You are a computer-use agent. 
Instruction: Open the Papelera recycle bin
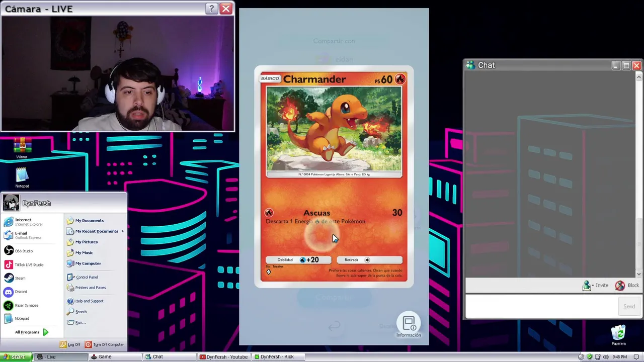coord(618,335)
